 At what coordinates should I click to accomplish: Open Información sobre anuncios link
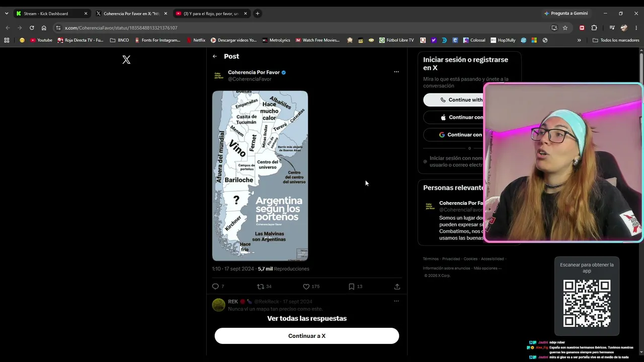[x=446, y=268]
